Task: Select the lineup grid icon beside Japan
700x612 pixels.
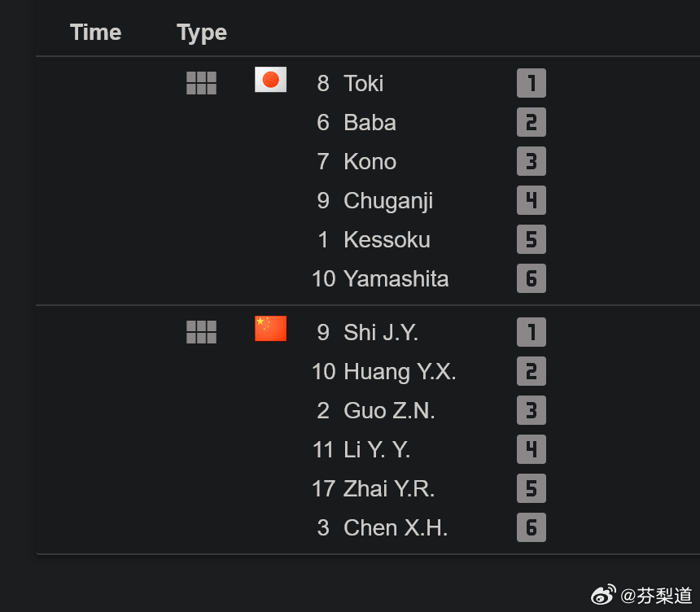Action: pyautogui.click(x=201, y=83)
